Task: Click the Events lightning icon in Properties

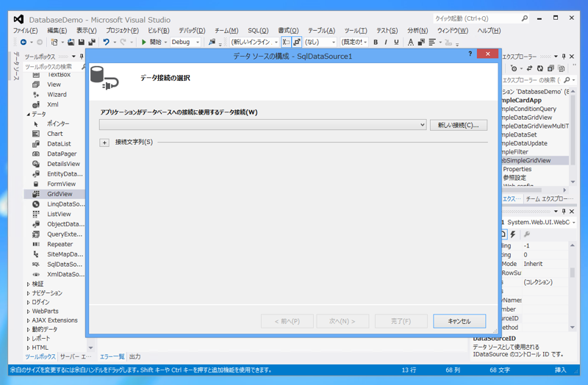Action: [513, 234]
